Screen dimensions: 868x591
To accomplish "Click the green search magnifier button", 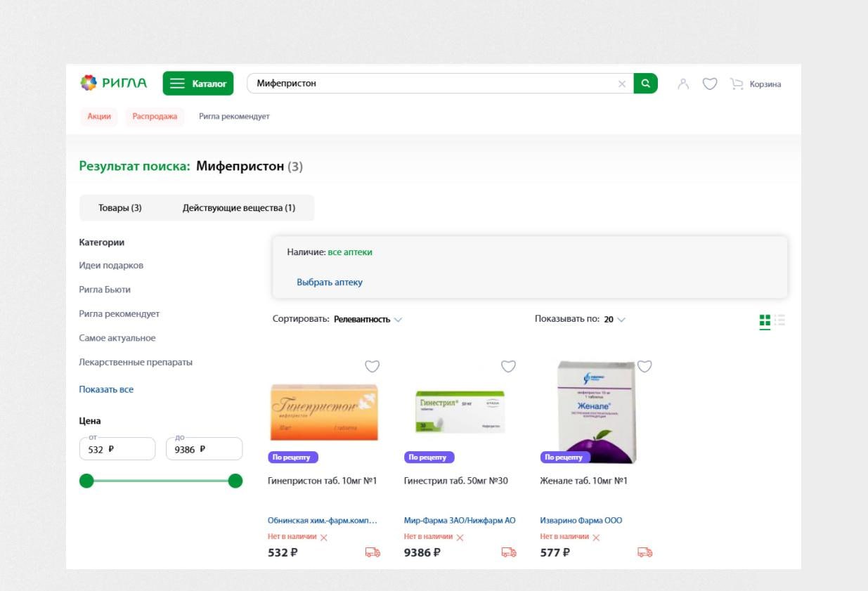I will pyautogui.click(x=645, y=84).
